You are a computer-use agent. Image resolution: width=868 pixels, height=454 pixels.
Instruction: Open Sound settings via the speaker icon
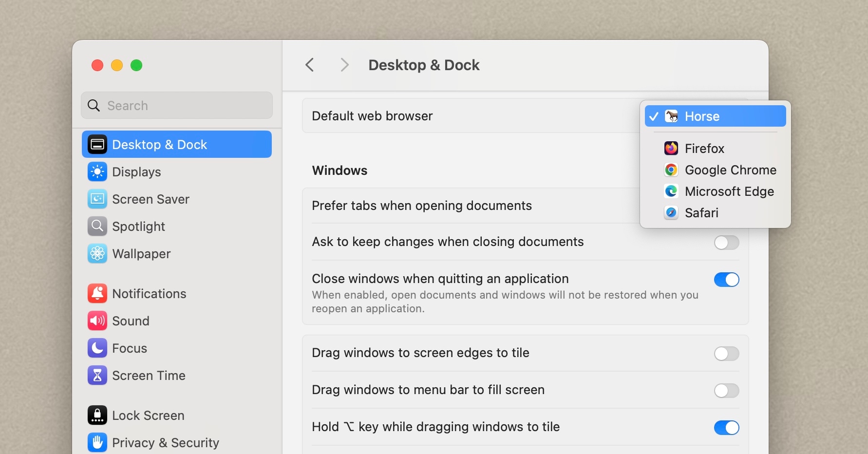pyautogui.click(x=97, y=321)
